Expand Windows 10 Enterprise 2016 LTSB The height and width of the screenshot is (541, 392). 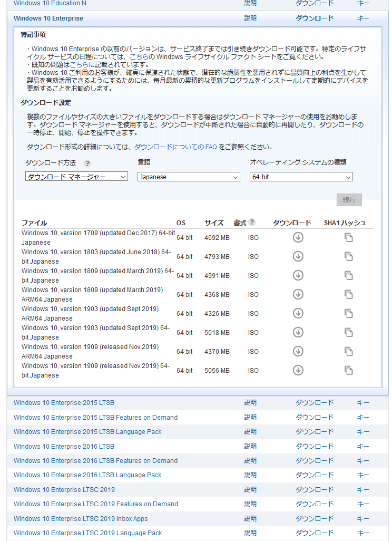tap(64, 447)
